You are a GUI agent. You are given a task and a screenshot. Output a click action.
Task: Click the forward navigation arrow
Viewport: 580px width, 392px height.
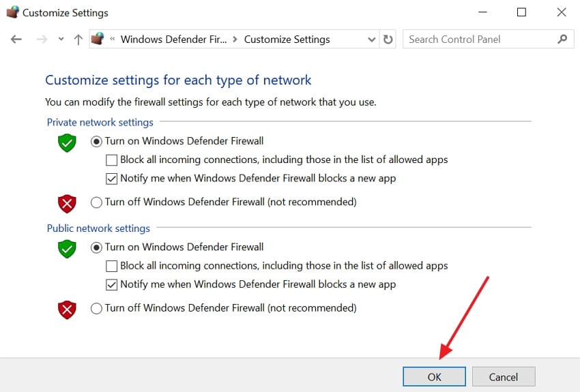tap(42, 39)
